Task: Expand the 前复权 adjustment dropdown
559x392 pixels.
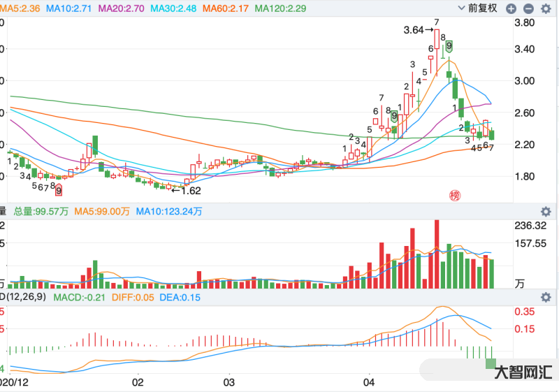Action: pos(481,8)
